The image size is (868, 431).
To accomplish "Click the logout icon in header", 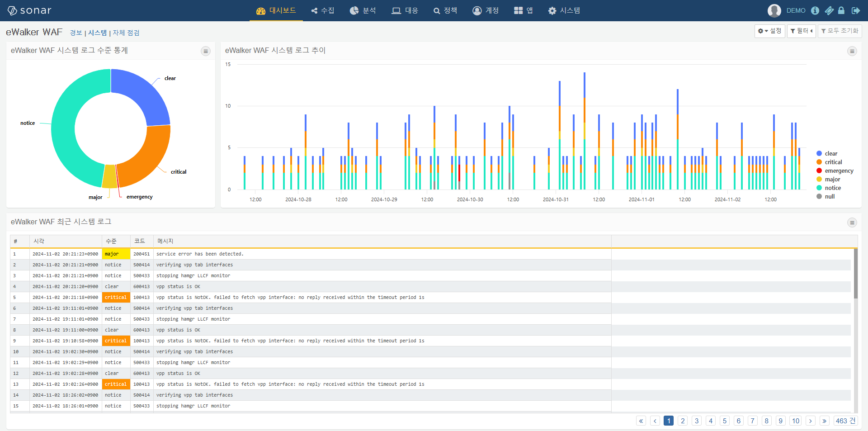I will [x=855, y=10].
